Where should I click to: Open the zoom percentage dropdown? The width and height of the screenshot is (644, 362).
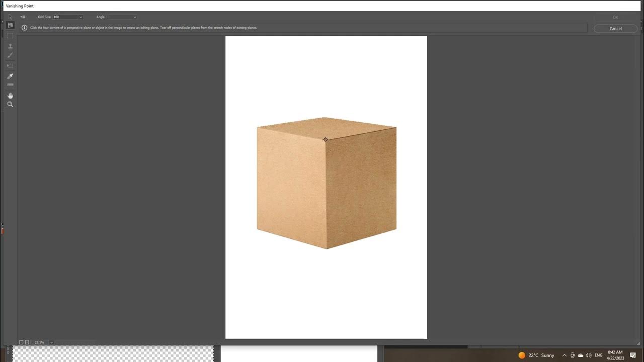[x=51, y=342]
